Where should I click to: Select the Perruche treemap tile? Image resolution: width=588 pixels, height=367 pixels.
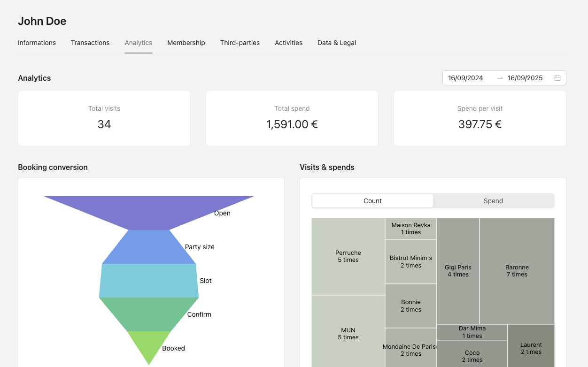click(x=348, y=256)
